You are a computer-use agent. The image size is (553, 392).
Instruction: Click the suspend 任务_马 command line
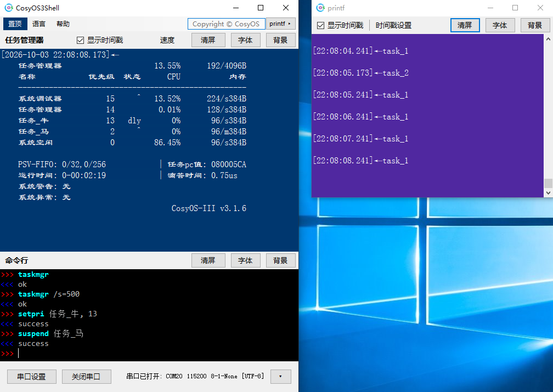coord(51,333)
